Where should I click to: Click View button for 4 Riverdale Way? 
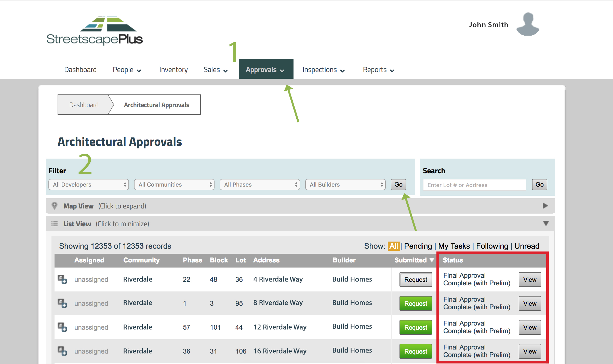(x=530, y=279)
